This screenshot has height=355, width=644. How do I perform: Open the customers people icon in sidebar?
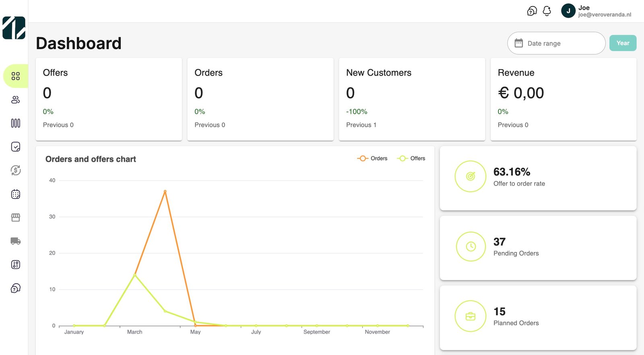pos(16,100)
